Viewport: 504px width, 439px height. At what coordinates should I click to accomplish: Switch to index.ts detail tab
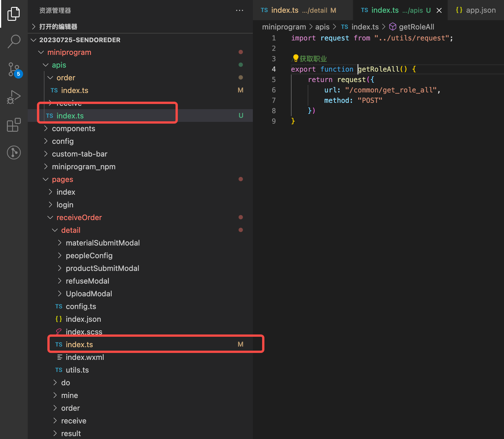pos(303,10)
